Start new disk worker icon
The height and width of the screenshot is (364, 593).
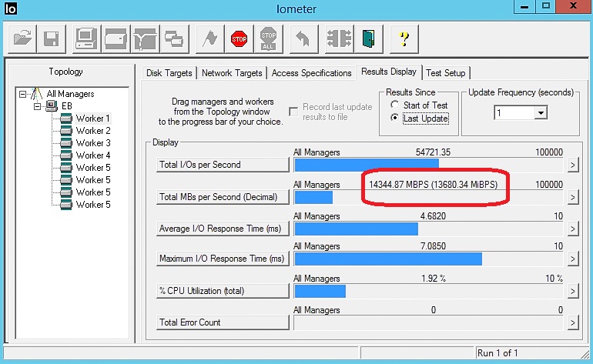(x=116, y=38)
